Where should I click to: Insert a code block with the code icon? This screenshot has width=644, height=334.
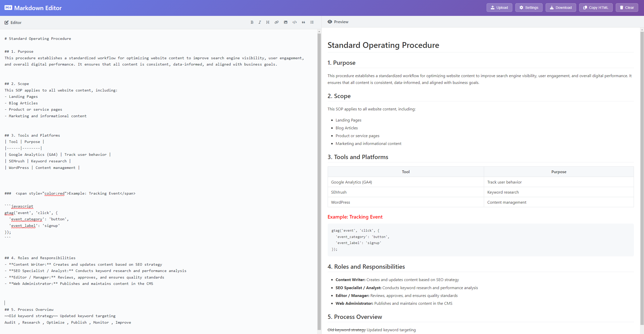(294, 22)
